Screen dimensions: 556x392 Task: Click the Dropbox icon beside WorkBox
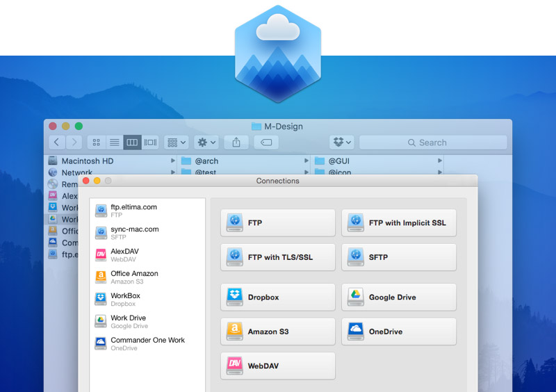[101, 300]
